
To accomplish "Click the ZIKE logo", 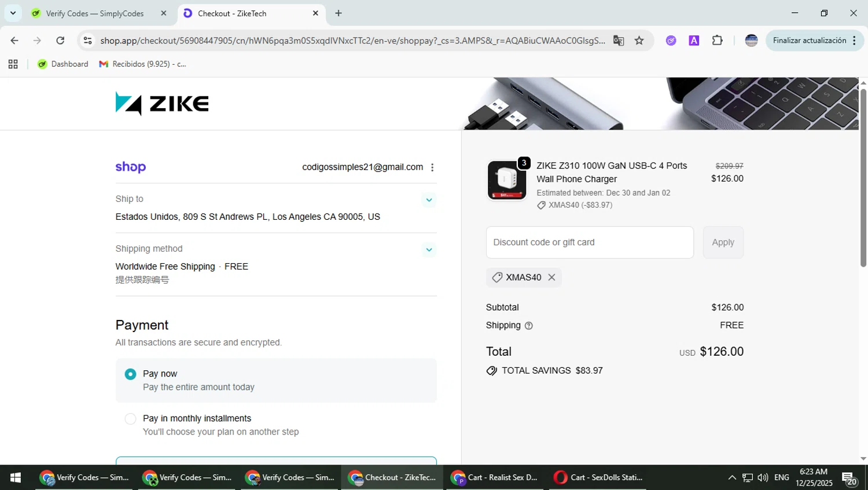I will 162,104.
